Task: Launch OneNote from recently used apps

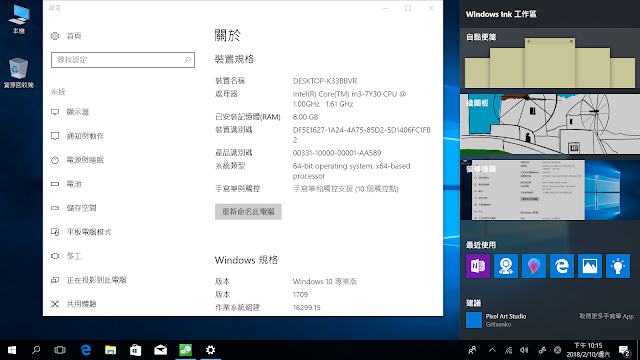Action: tap(478, 266)
